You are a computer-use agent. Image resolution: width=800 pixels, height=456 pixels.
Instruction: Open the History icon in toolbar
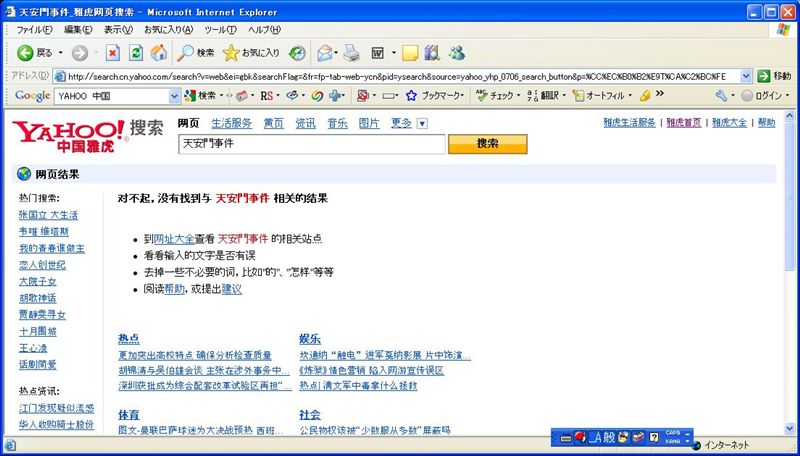coord(297,53)
